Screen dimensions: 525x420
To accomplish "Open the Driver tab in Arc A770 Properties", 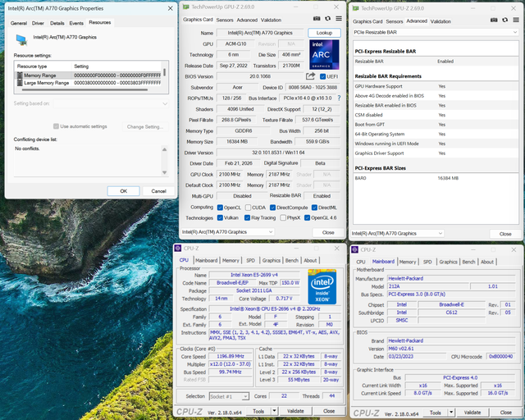I will 38,23.
